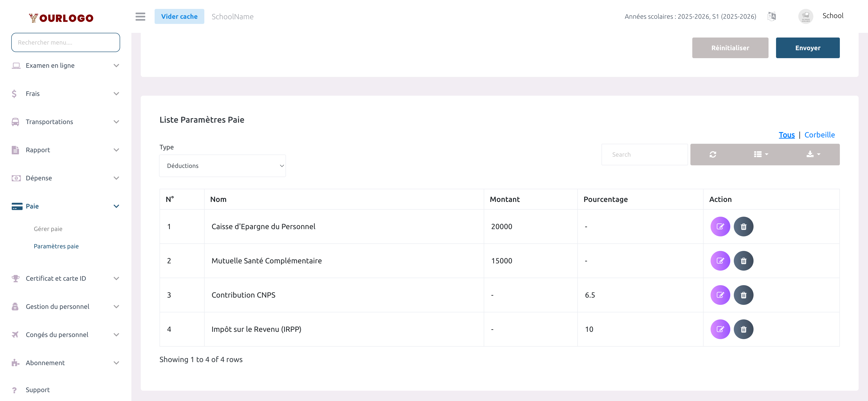Focus the Rechercher menu search field
This screenshot has width=868, height=401.
[x=65, y=42]
